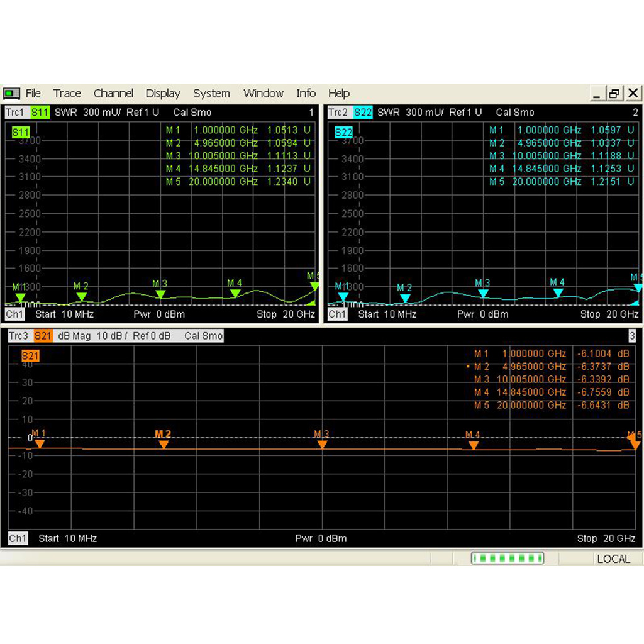Select marker M5 on the S11 trace
The width and height of the screenshot is (644, 644).
coord(314,286)
